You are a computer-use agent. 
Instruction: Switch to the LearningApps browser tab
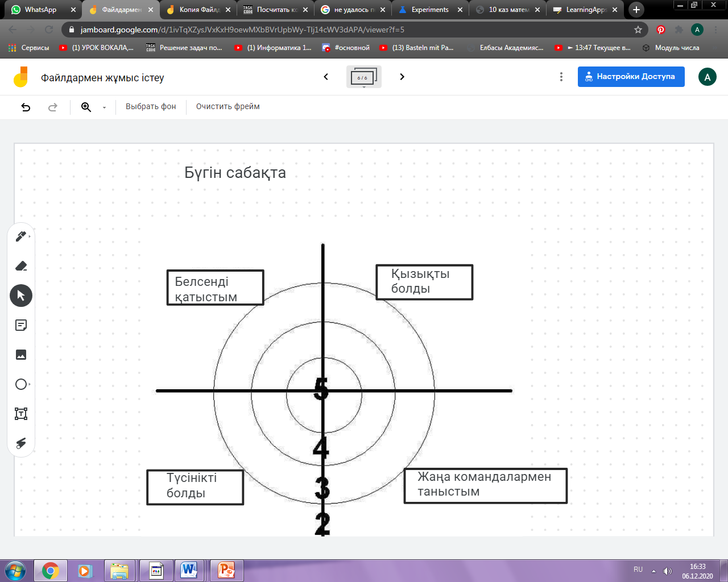(x=586, y=10)
